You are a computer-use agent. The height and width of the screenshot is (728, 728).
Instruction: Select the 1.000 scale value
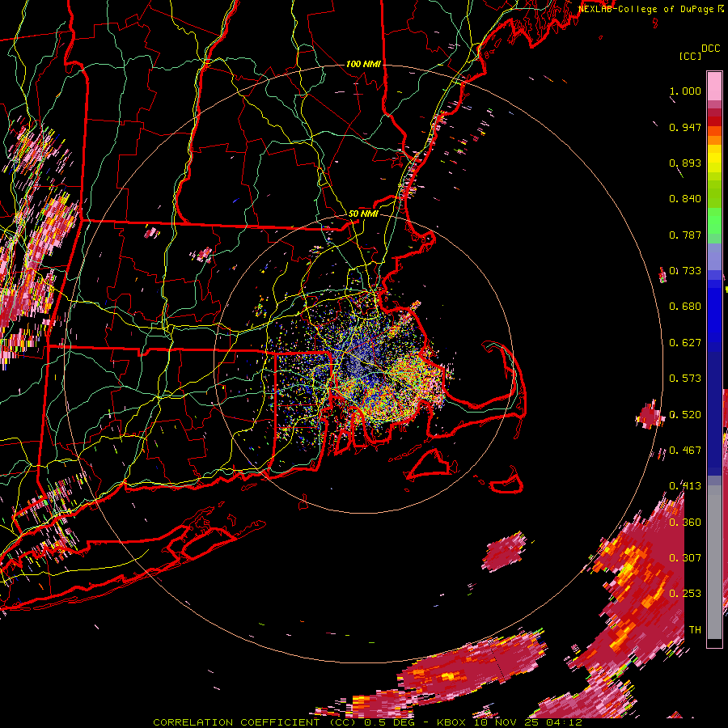point(685,91)
